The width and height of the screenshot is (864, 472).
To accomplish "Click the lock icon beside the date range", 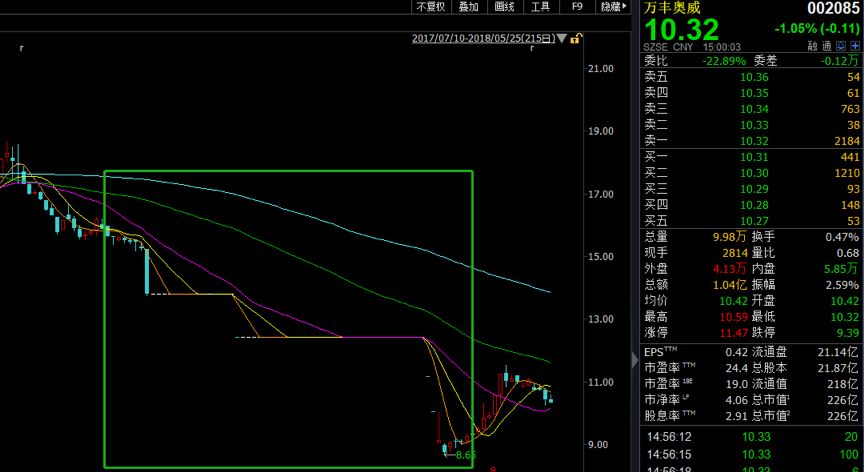I will coord(577,38).
